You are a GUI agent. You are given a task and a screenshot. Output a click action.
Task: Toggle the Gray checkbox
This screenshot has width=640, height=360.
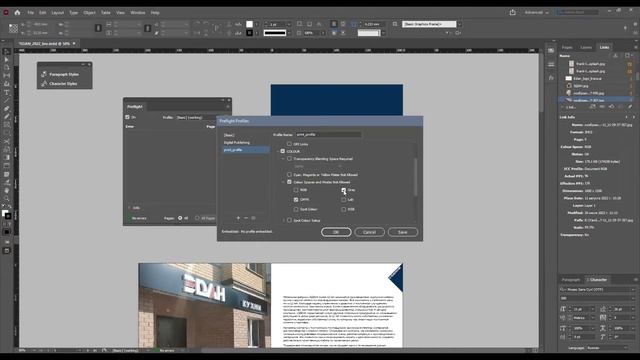tap(344, 190)
